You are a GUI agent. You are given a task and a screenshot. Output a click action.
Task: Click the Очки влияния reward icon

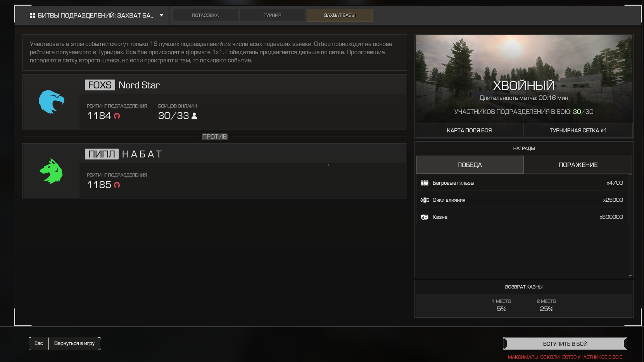pos(425,200)
